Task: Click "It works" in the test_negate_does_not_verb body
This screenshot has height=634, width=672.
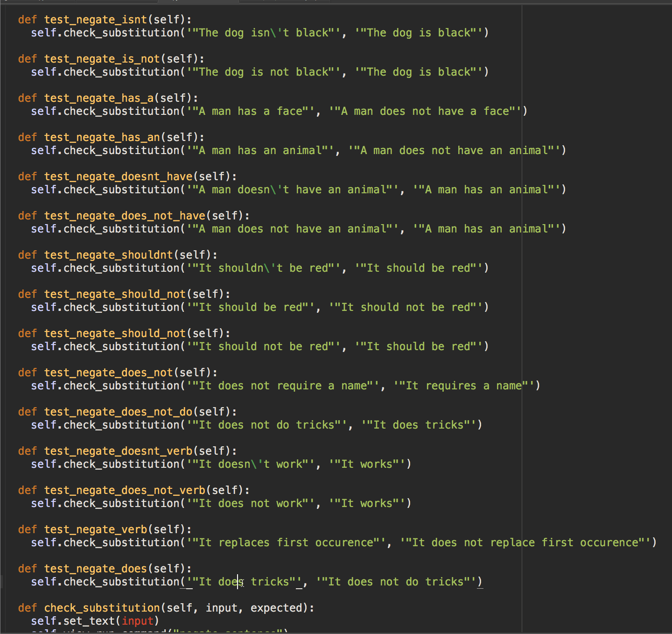Action: coord(367,503)
